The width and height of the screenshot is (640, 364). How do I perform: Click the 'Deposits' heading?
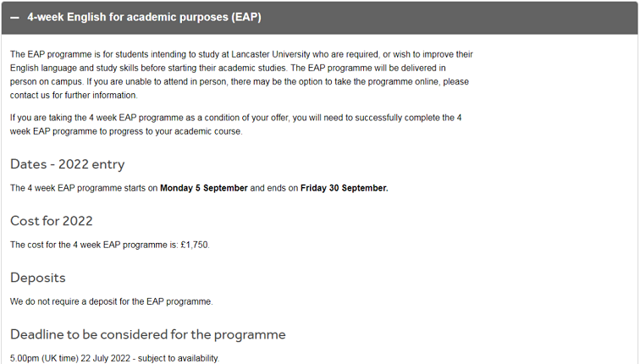(38, 278)
